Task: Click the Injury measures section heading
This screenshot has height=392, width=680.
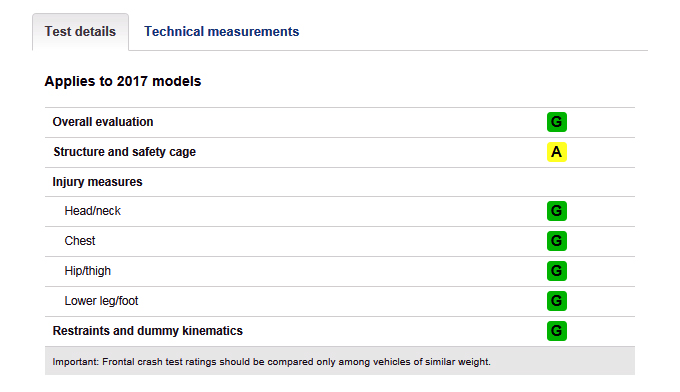Action: pos(97,182)
